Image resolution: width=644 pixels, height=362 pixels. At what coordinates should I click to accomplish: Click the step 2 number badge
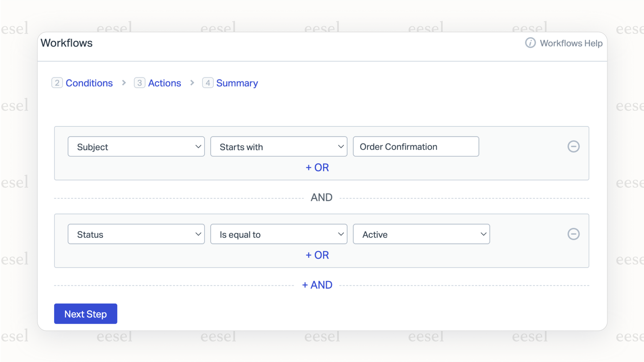pyautogui.click(x=57, y=83)
